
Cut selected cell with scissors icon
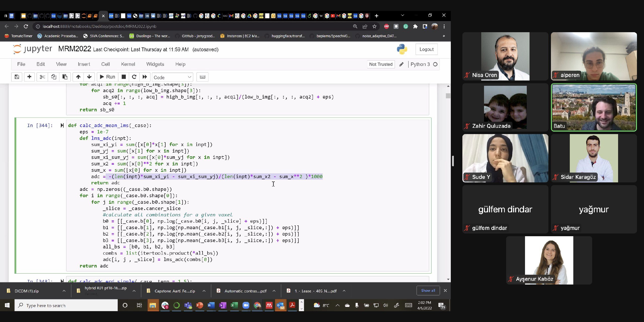coord(42,77)
